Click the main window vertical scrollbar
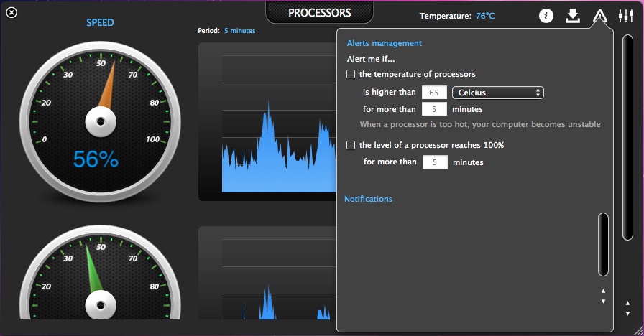Screen dimensions: 644x336 627,144
